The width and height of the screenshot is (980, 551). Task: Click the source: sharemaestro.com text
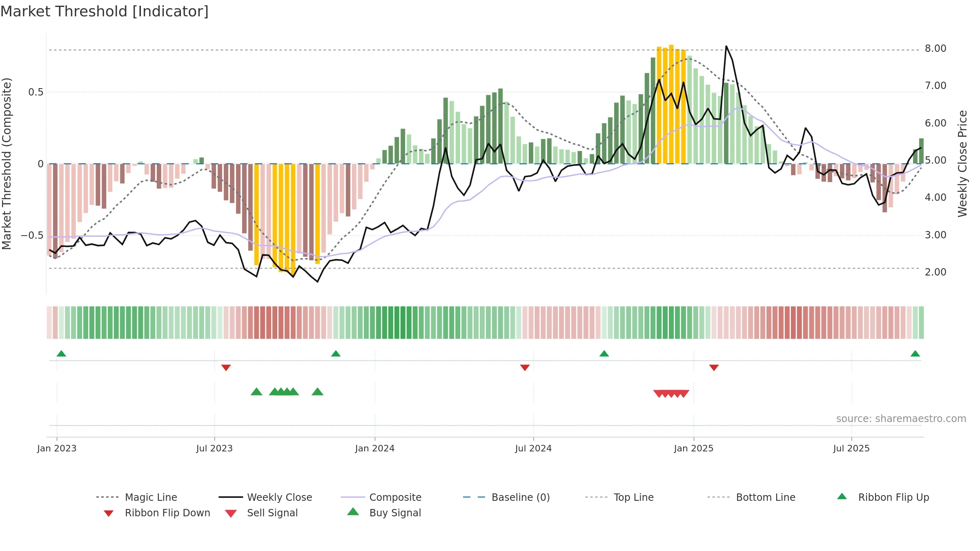tap(901, 419)
